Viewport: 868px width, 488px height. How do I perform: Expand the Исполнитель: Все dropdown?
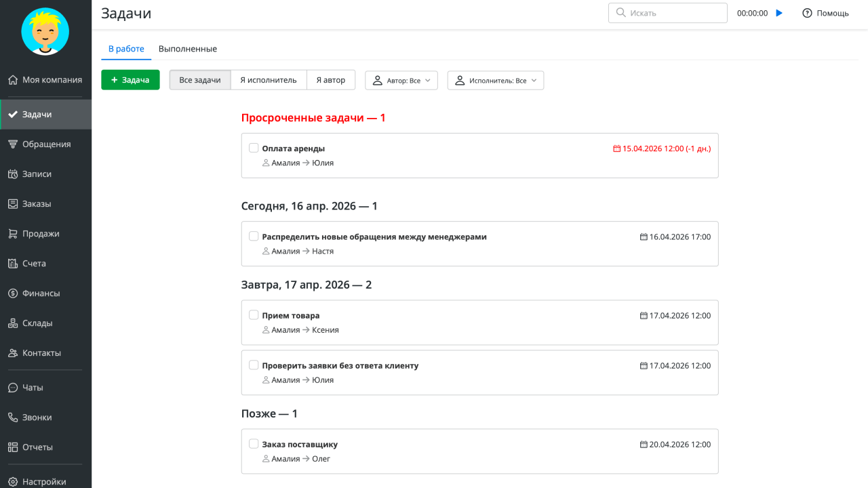(495, 80)
